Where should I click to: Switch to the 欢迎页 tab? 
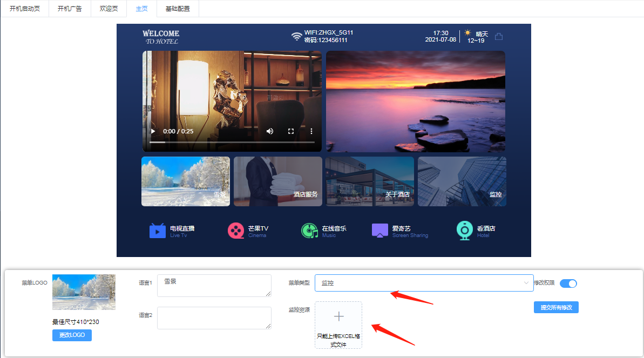point(109,9)
